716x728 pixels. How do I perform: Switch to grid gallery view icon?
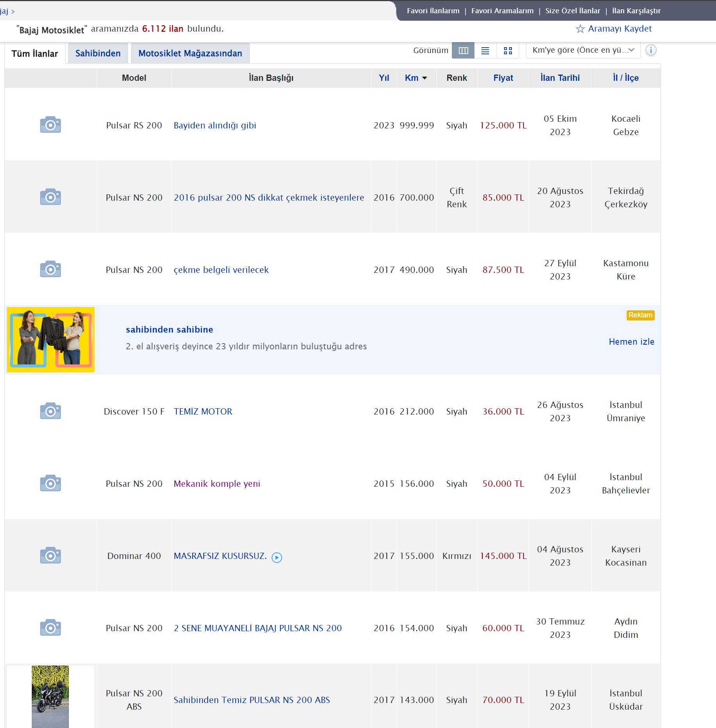(508, 51)
